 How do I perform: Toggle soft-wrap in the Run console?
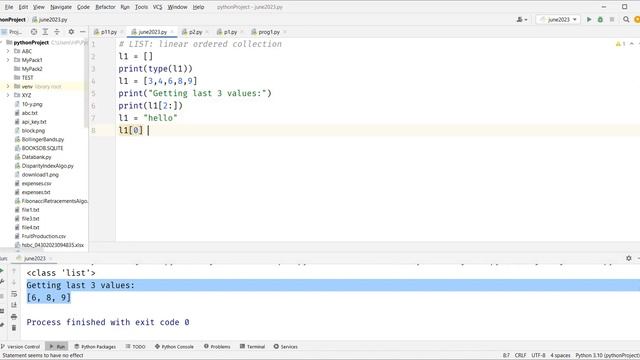[x=14, y=294]
